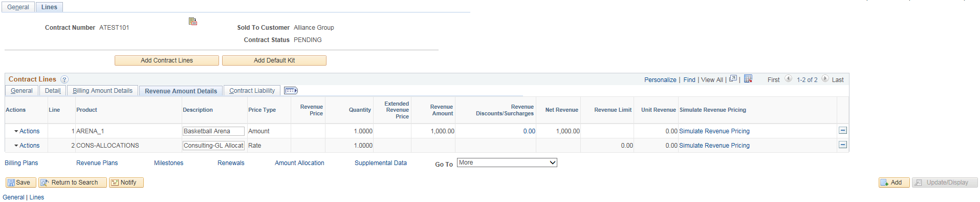Click the Notify button
The height and width of the screenshot is (202, 980).
click(126, 183)
